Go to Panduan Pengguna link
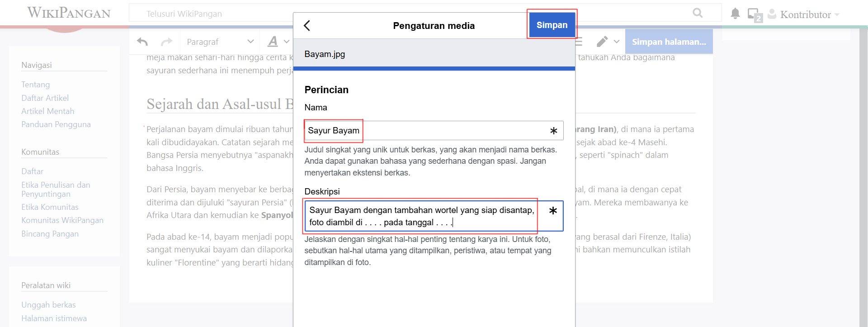 point(56,124)
